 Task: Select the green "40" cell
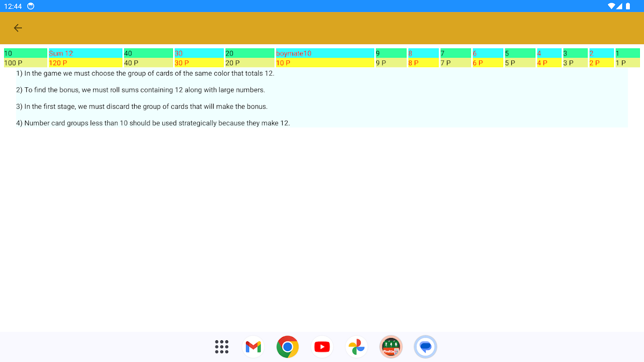(149, 53)
